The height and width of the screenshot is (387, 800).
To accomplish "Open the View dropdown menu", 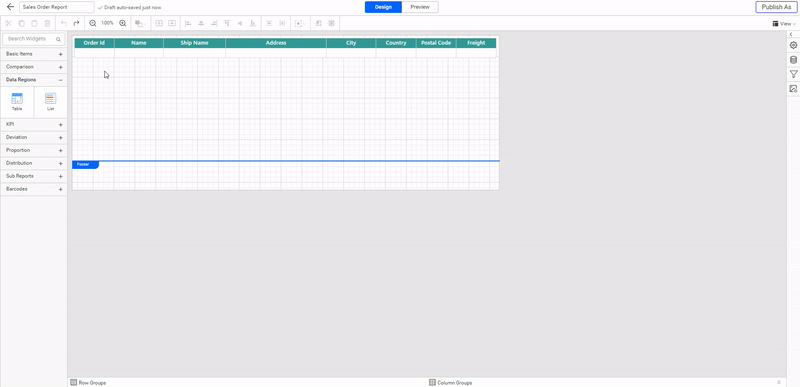I will pos(784,23).
